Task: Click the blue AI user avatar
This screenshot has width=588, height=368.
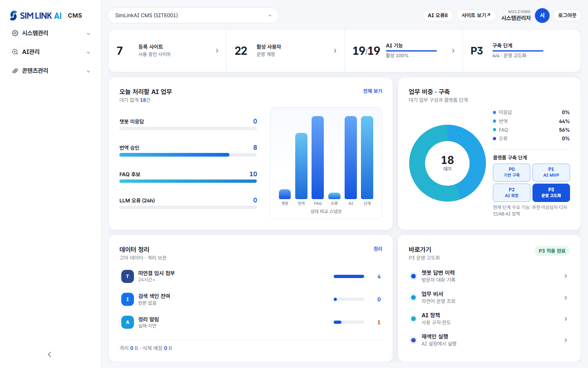Action: coord(542,16)
